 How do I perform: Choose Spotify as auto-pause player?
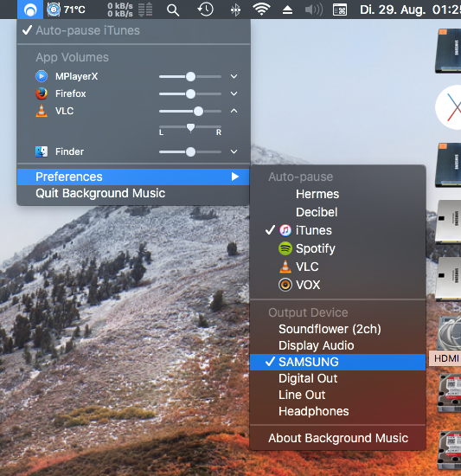pyautogui.click(x=338, y=248)
